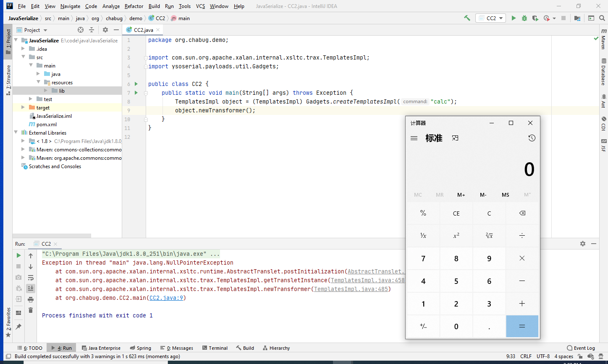
Task: Toggle calculator keep-on-top mode
Action: point(455,138)
